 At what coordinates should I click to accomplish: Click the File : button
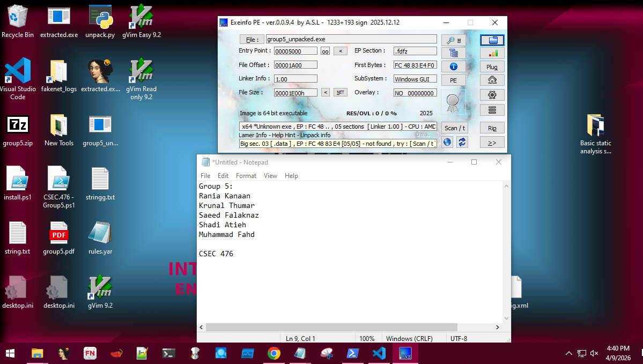point(252,39)
